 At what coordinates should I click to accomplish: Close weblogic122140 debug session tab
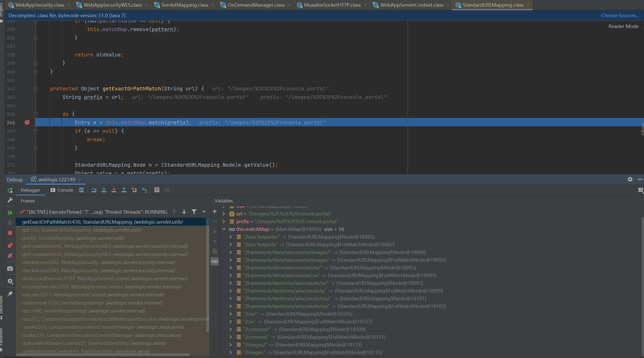79,180
